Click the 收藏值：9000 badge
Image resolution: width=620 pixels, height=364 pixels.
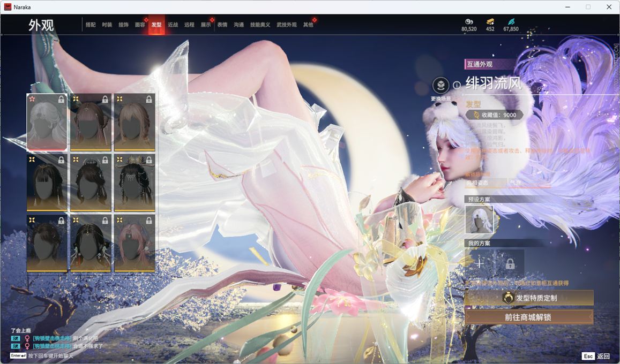[495, 115]
